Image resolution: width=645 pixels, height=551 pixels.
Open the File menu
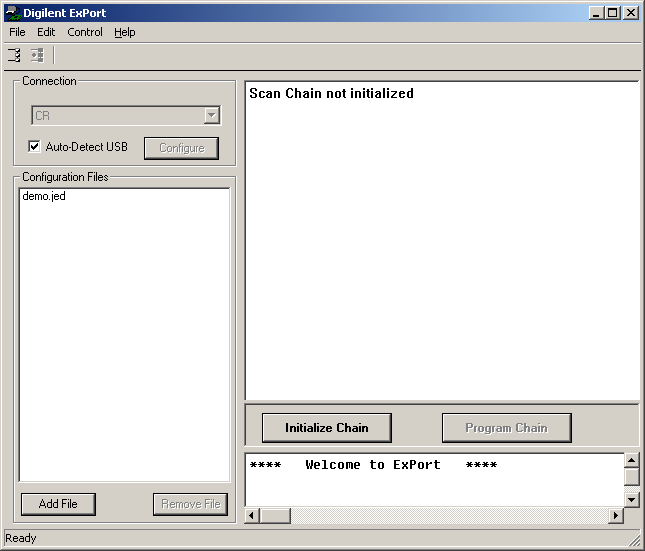pyautogui.click(x=17, y=32)
